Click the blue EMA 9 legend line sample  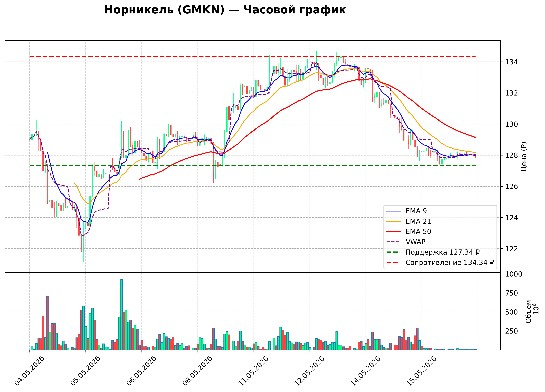click(x=393, y=211)
